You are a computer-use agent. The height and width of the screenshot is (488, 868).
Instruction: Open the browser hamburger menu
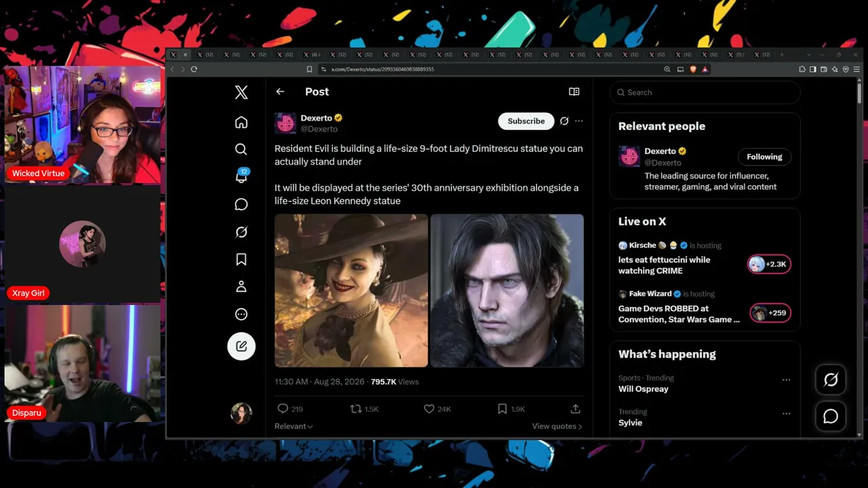857,69
